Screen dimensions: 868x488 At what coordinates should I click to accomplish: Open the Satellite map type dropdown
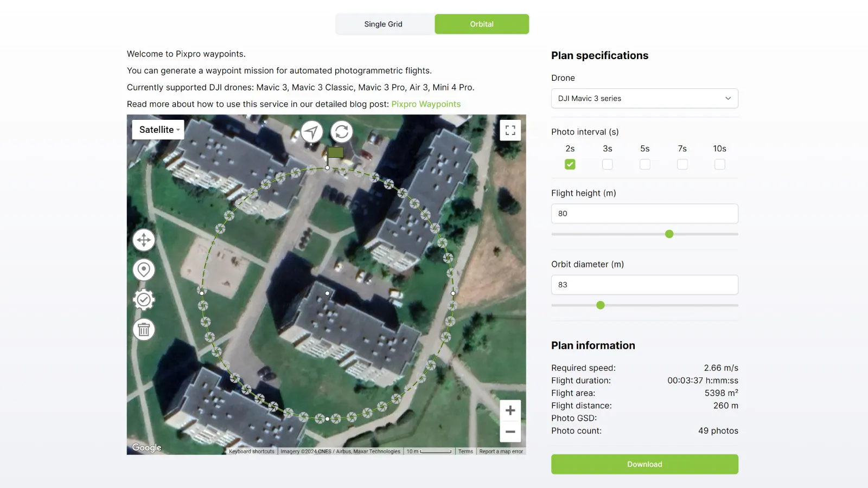pos(158,130)
